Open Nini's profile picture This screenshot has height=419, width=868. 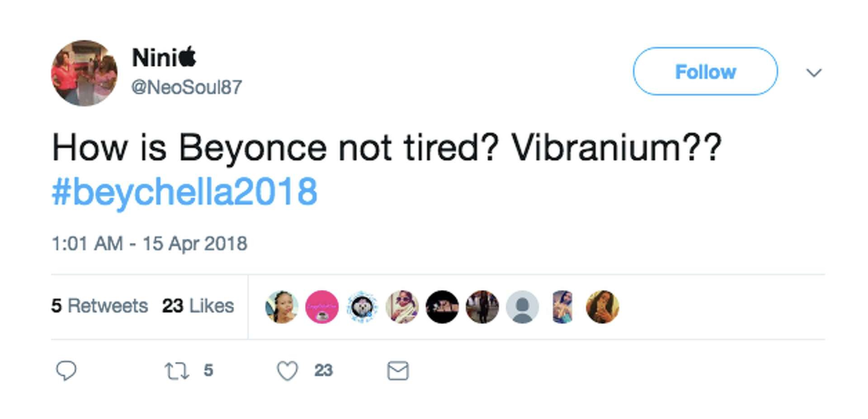[x=84, y=73]
